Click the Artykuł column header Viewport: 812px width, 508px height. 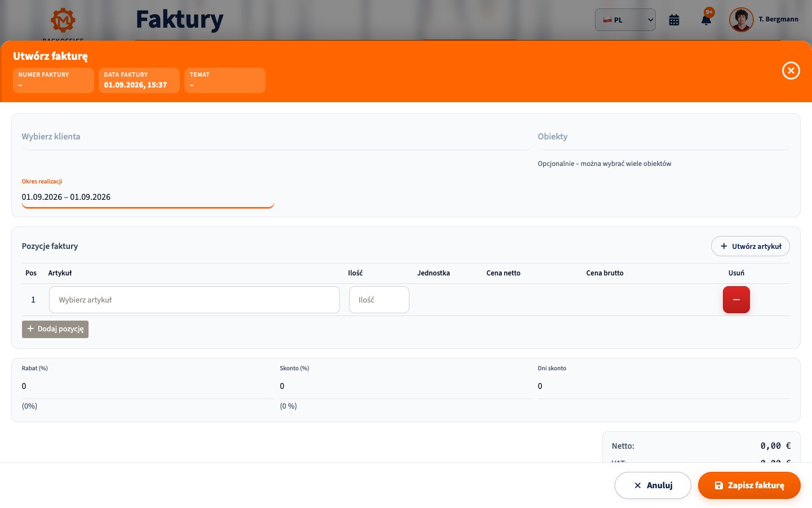[60, 273]
